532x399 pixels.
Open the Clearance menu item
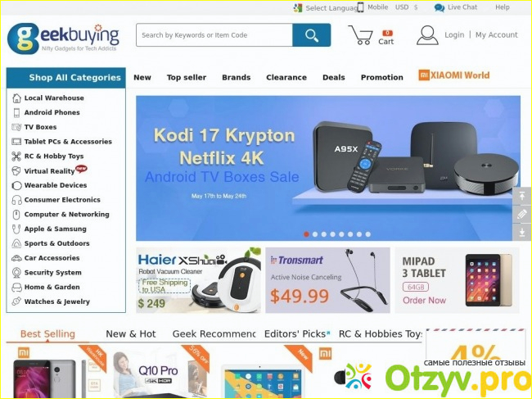click(286, 77)
